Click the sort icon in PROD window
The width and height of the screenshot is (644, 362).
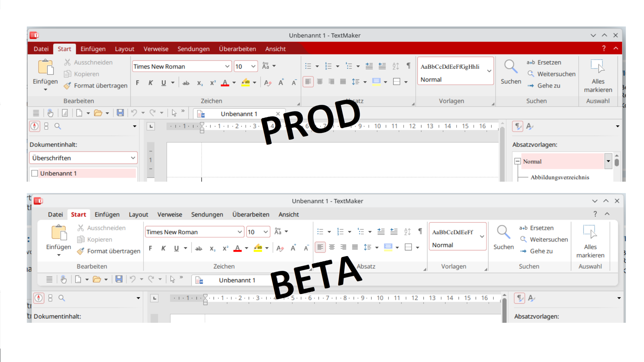(396, 66)
